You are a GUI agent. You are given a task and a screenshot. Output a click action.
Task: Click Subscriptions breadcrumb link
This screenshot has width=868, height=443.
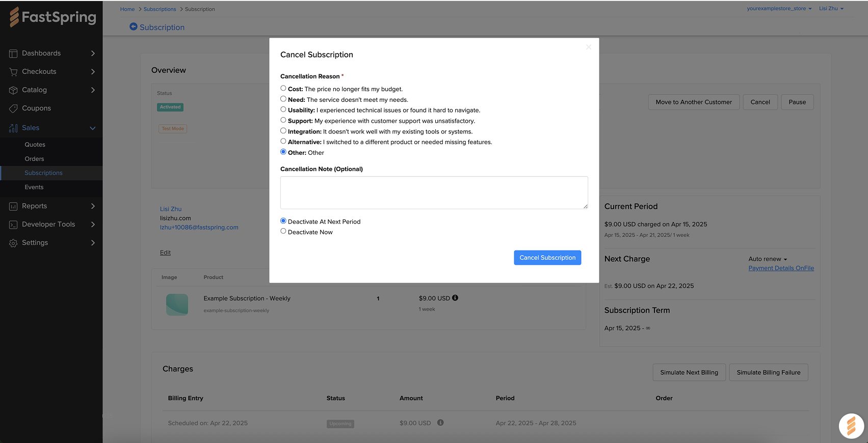[160, 9]
